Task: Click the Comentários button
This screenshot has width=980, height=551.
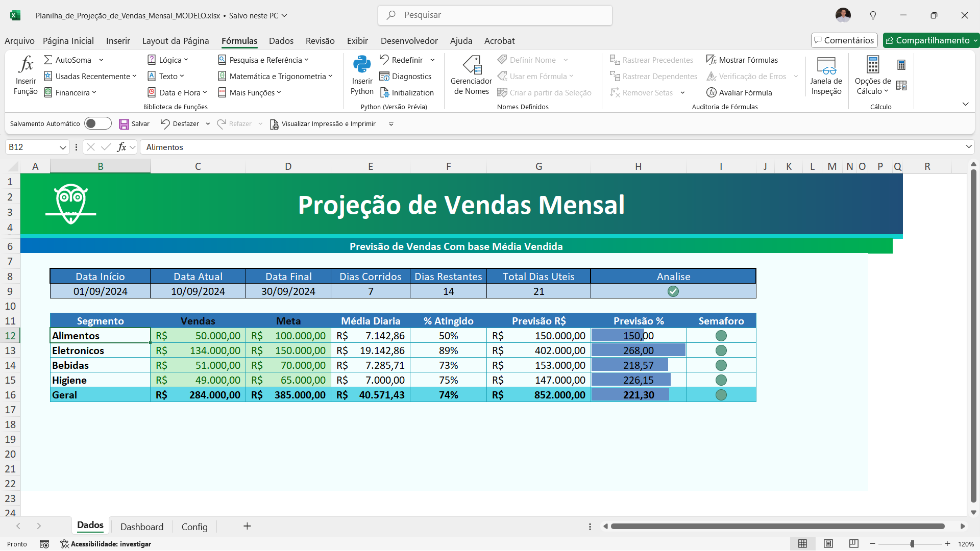Action: pyautogui.click(x=844, y=40)
